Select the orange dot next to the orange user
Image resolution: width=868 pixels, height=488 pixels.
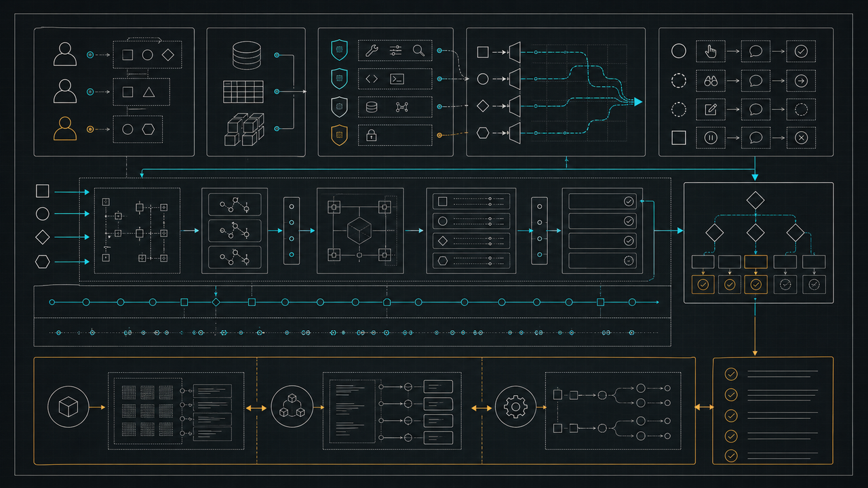(90, 129)
